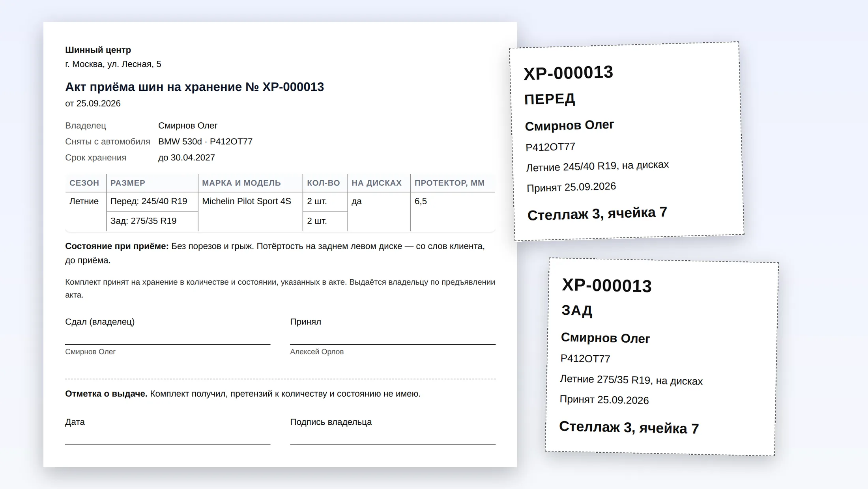Image resolution: width=868 pixels, height=489 pixels.
Task: Click the 'Шинный центр' company name
Action: point(98,50)
